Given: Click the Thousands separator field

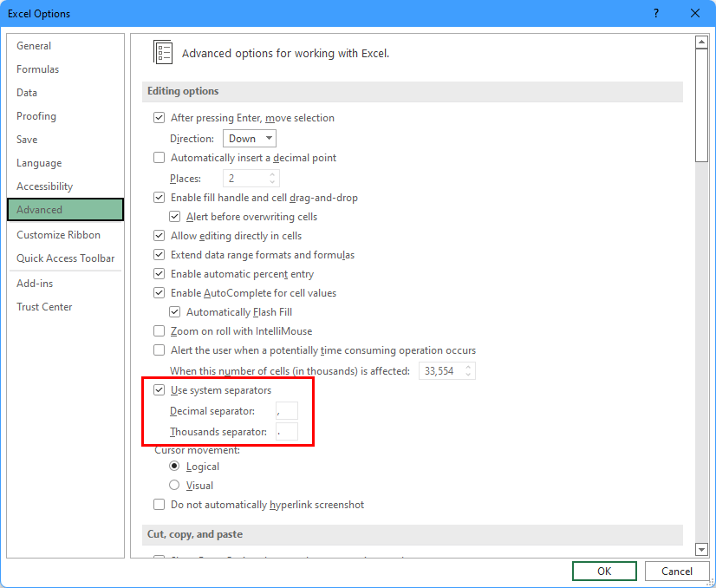Looking at the screenshot, I should point(287,432).
